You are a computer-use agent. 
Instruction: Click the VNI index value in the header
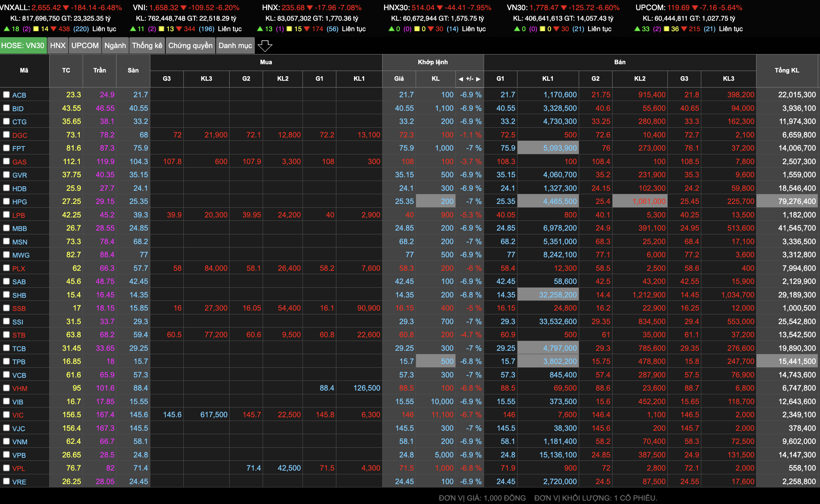pos(163,8)
